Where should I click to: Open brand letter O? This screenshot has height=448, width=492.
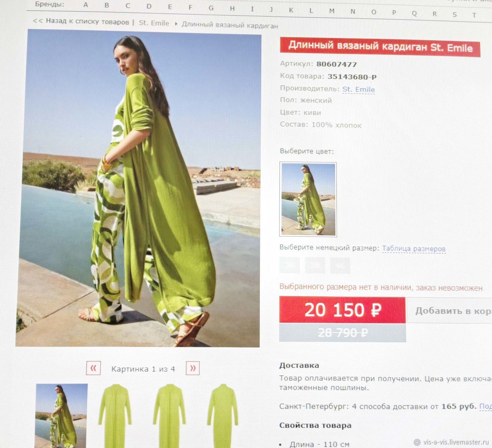[374, 12]
